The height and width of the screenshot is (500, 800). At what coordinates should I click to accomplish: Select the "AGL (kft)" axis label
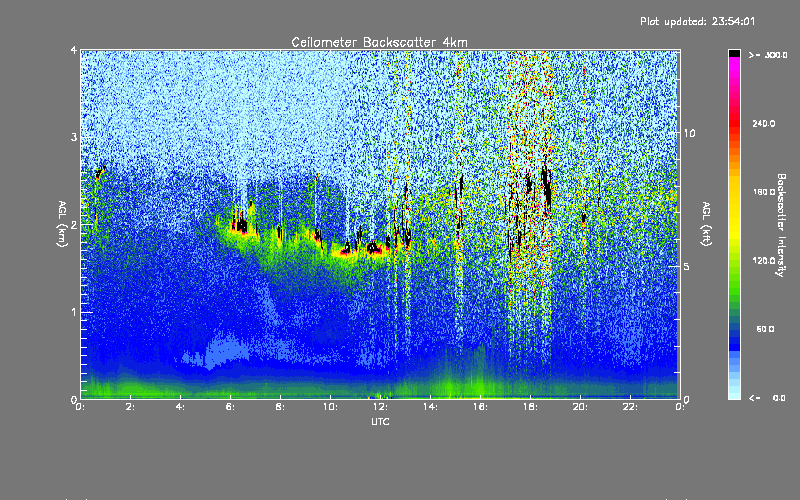point(706,224)
